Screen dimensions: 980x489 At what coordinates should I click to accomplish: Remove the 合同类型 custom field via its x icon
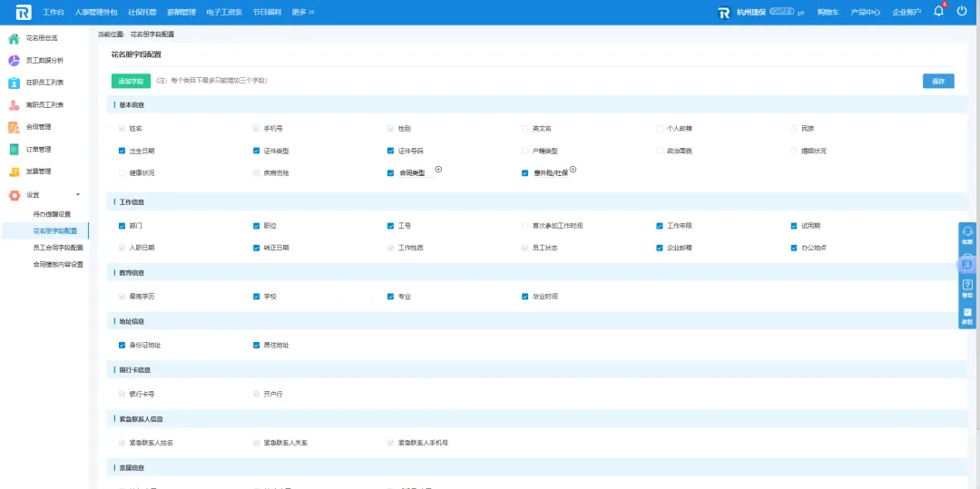(x=438, y=170)
